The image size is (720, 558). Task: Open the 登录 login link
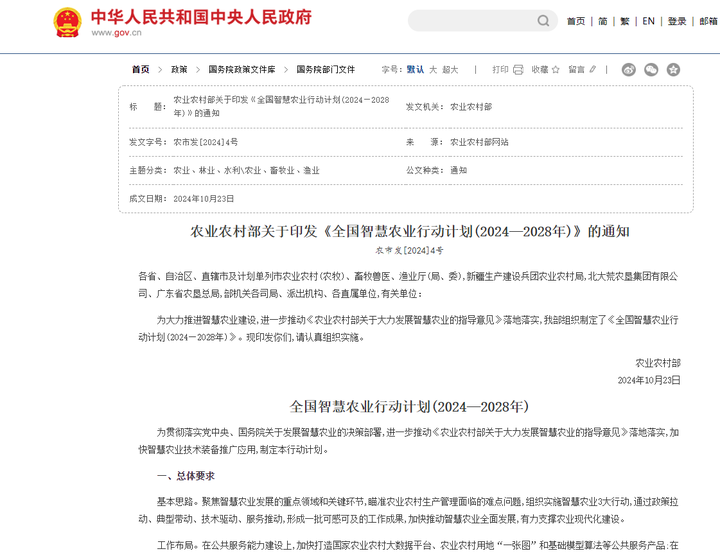coord(677,21)
